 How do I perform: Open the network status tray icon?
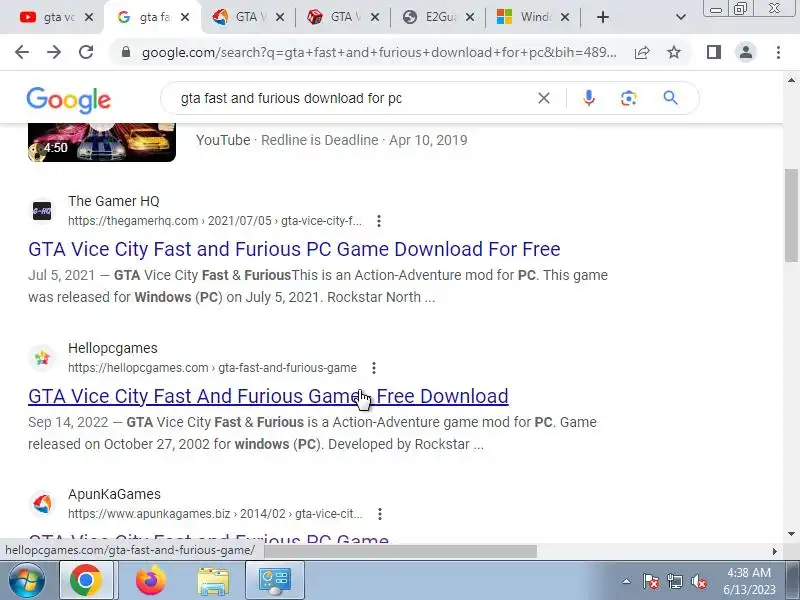[674, 581]
